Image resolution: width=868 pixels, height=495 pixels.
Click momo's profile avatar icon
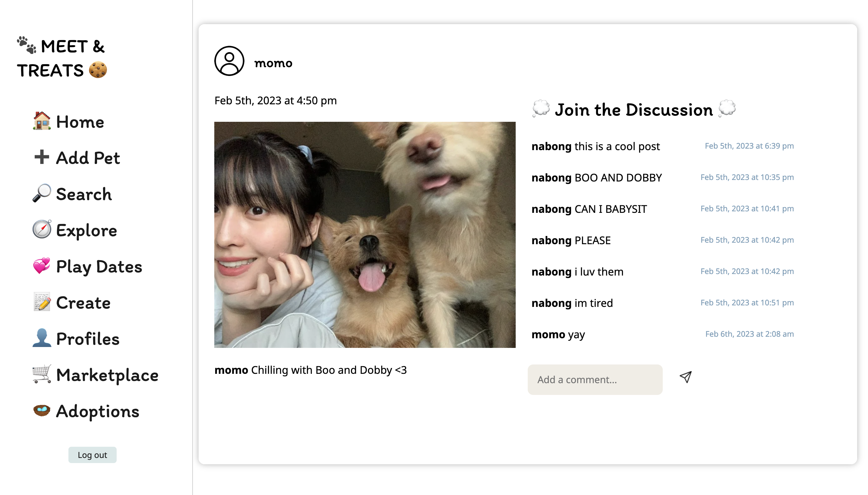tap(229, 61)
